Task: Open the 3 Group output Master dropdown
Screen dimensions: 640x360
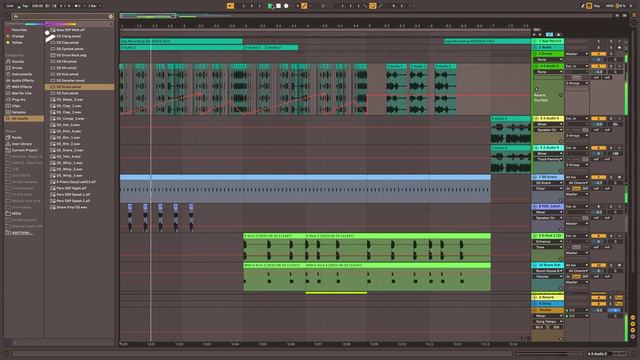Action: click(x=577, y=53)
